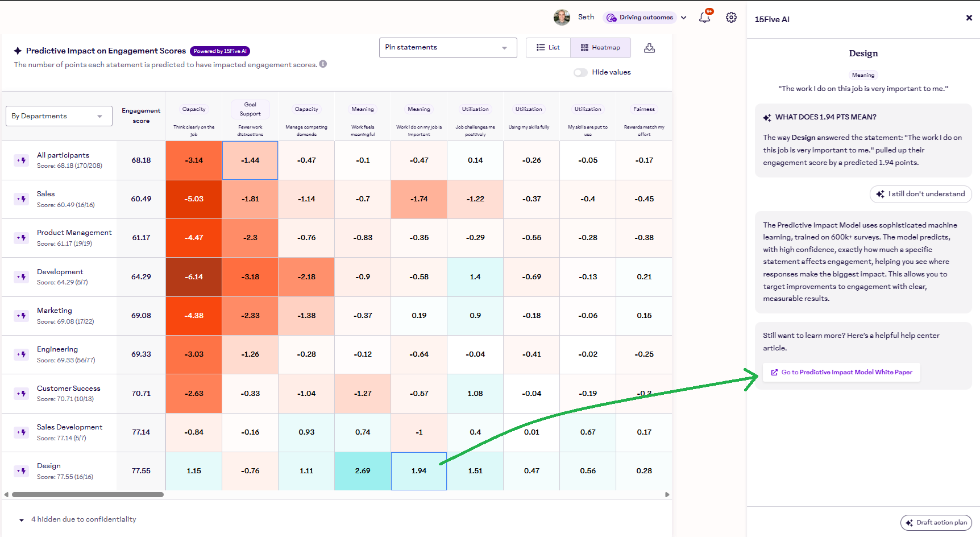Switch to the List view tab
This screenshot has height=537, width=980.
pyautogui.click(x=548, y=48)
